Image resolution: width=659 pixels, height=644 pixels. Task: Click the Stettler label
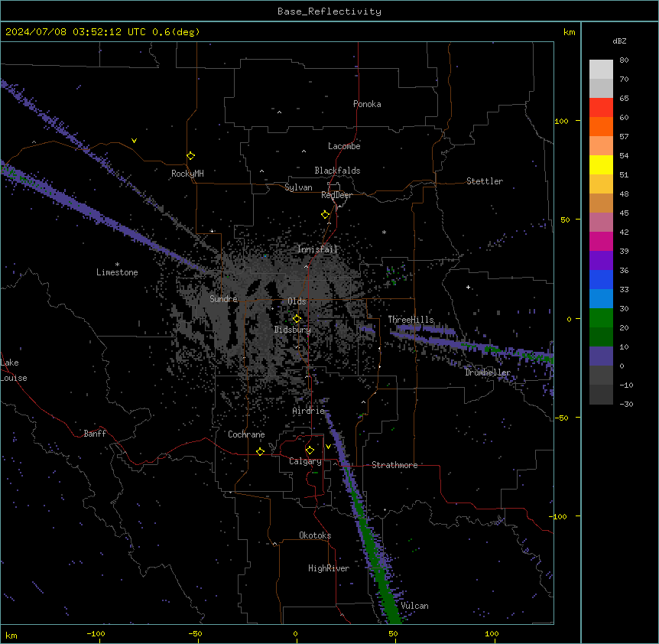coord(485,181)
